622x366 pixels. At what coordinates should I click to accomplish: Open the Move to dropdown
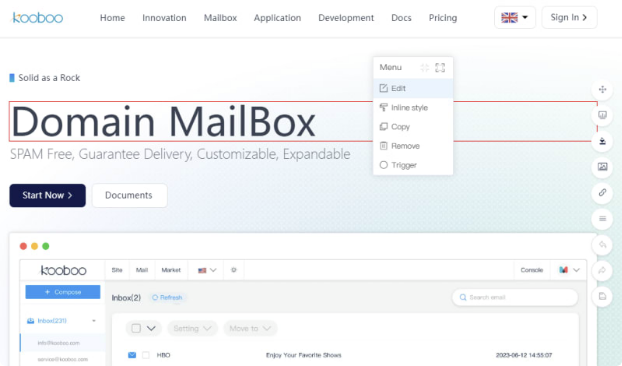[x=250, y=328]
